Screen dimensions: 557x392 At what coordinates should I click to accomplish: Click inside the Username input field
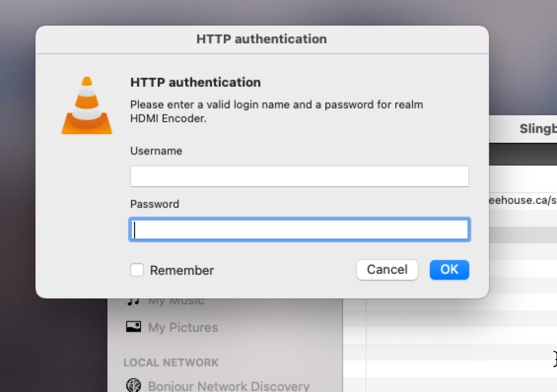click(299, 176)
